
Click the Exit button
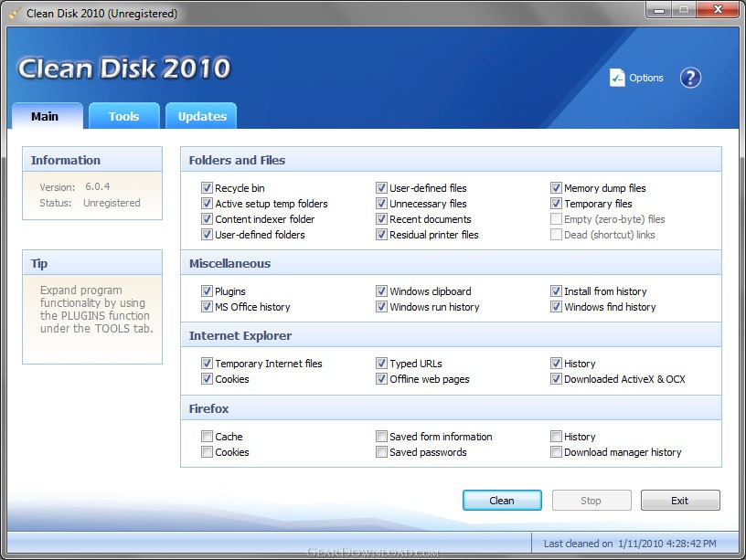[x=679, y=501]
